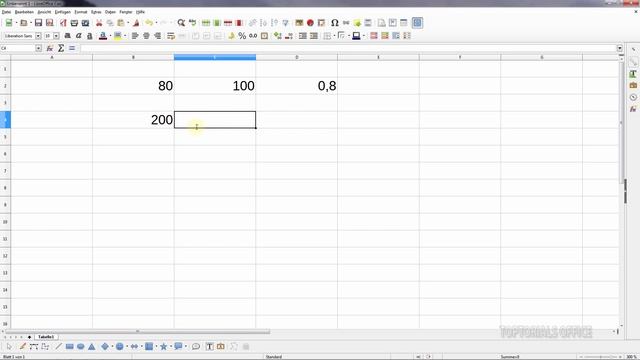Open the Datei menu

(x=6, y=12)
